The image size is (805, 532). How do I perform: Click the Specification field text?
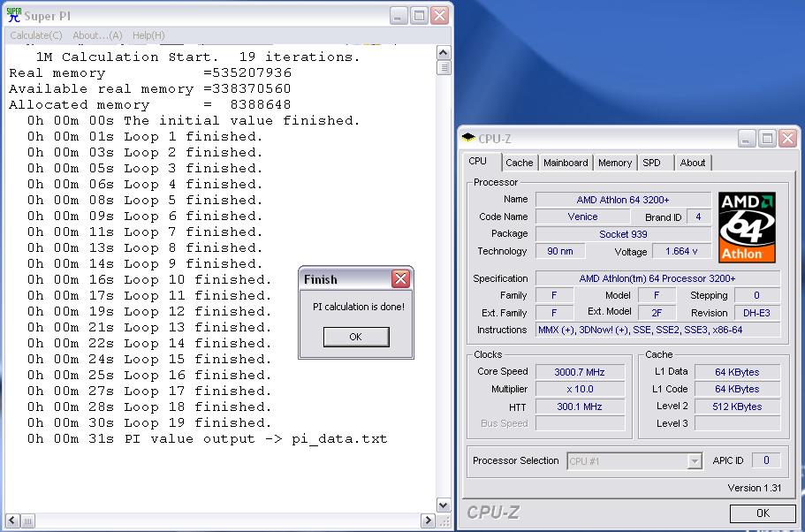pos(657,278)
